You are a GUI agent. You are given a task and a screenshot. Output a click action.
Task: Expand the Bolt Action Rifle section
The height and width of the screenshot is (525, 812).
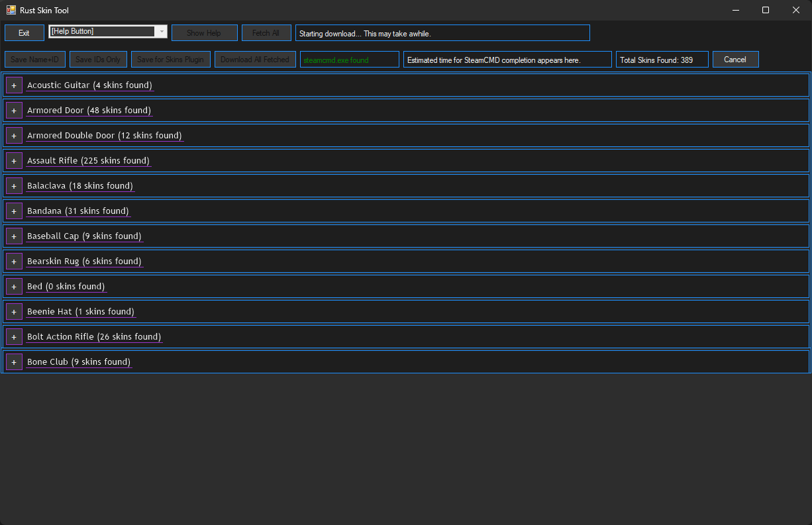(x=14, y=337)
